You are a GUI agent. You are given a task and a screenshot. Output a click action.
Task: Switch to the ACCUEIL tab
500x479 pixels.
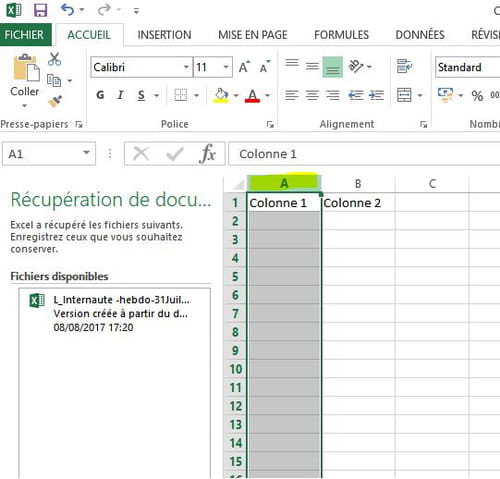[x=89, y=35]
